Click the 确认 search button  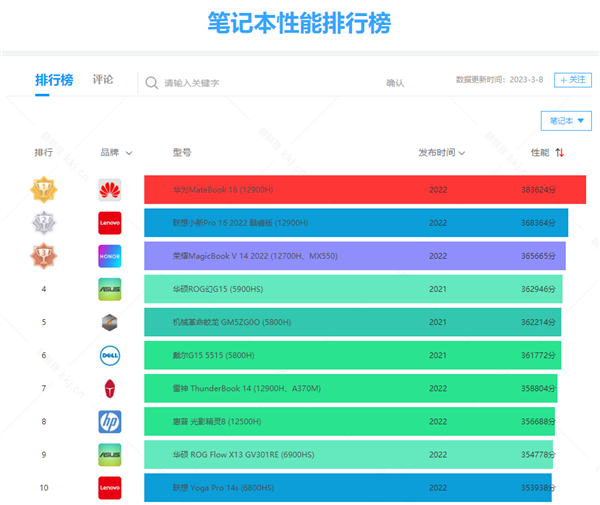click(395, 83)
